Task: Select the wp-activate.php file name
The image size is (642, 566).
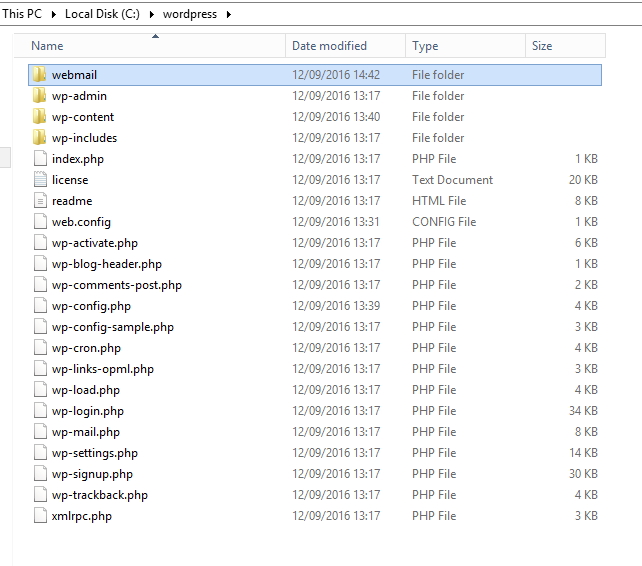Action: click(x=95, y=243)
